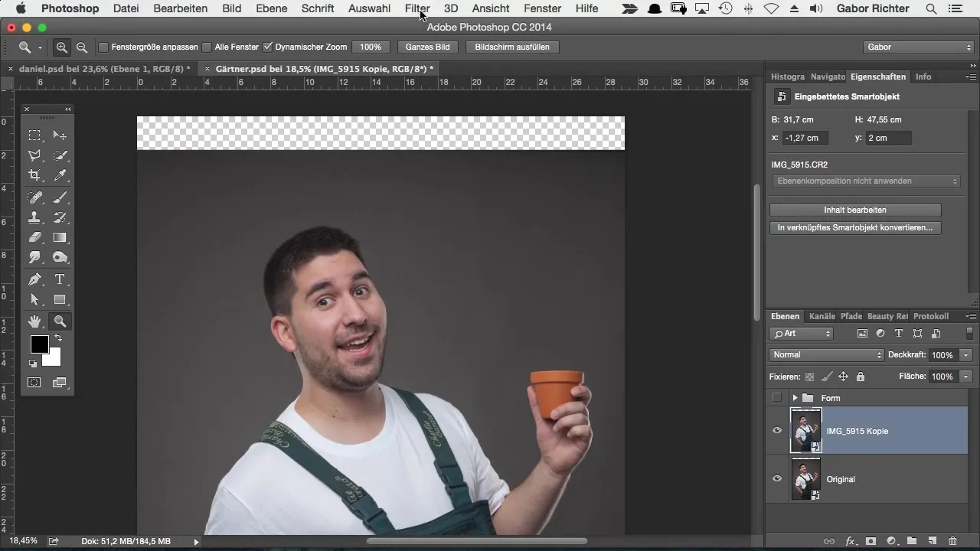This screenshot has height=551, width=980.
Task: Toggle lock image pixels brush icon
Action: (826, 377)
